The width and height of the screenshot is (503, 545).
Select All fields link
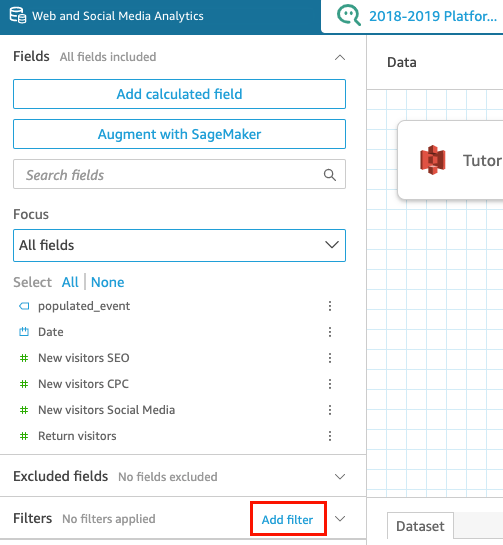pyautogui.click(x=70, y=282)
